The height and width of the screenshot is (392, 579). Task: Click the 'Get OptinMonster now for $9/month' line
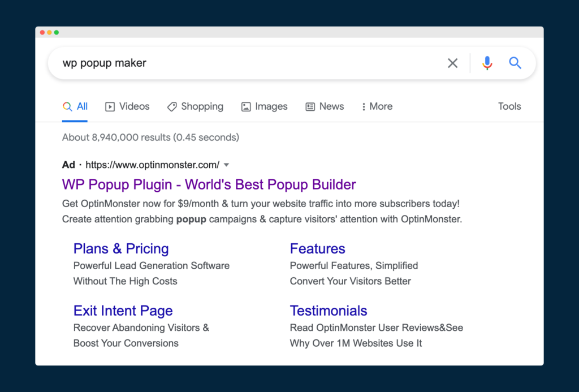click(261, 204)
